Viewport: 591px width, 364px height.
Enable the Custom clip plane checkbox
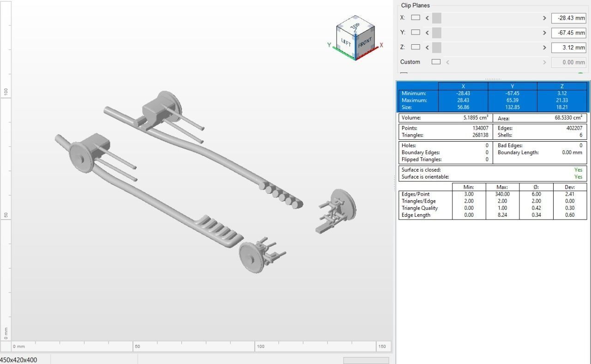[x=436, y=62]
